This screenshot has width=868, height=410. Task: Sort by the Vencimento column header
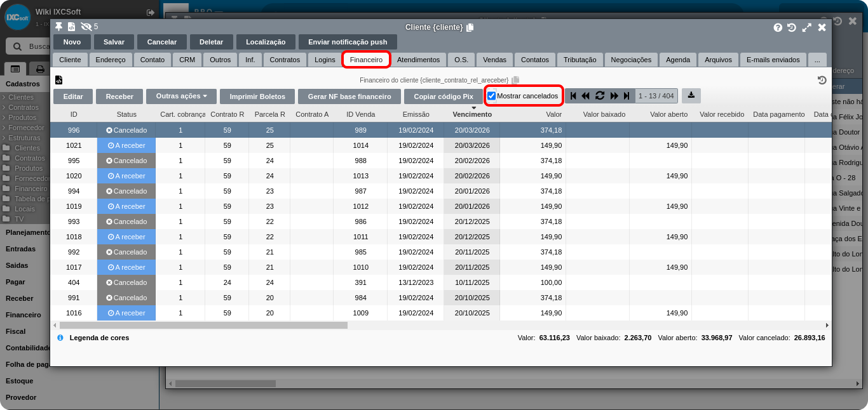click(472, 114)
